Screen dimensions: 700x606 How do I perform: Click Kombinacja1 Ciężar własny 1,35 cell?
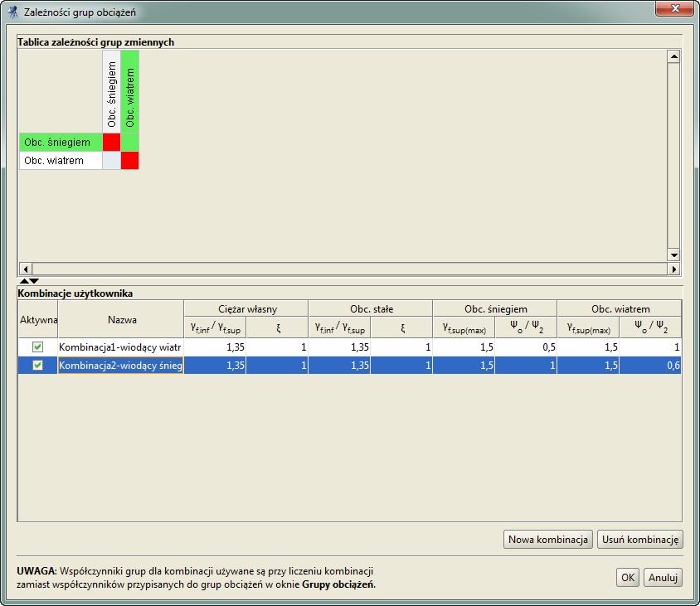[x=215, y=347]
